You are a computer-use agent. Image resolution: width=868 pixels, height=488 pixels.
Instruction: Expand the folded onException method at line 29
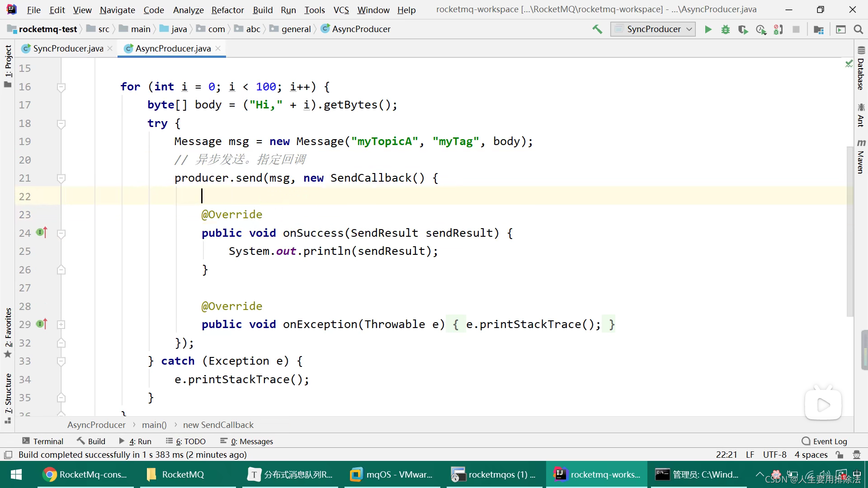tap(61, 324)
